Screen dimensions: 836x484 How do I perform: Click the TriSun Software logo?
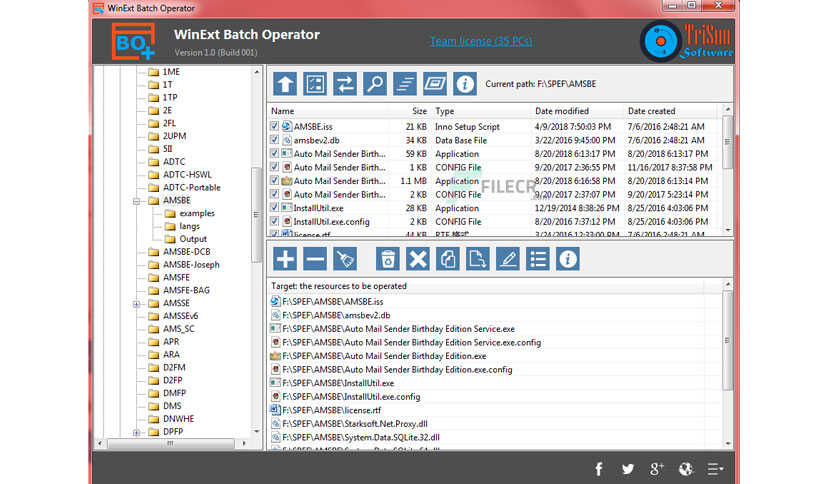(687, 41)
